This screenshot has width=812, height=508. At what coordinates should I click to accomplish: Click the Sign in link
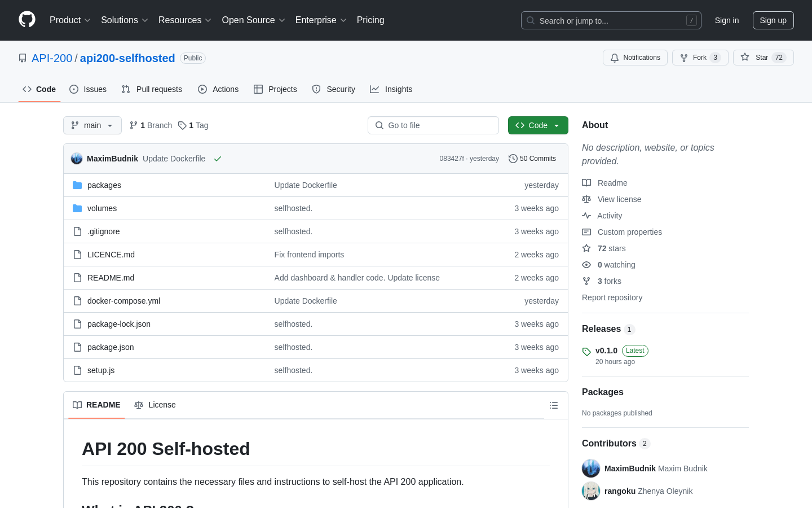726,20
